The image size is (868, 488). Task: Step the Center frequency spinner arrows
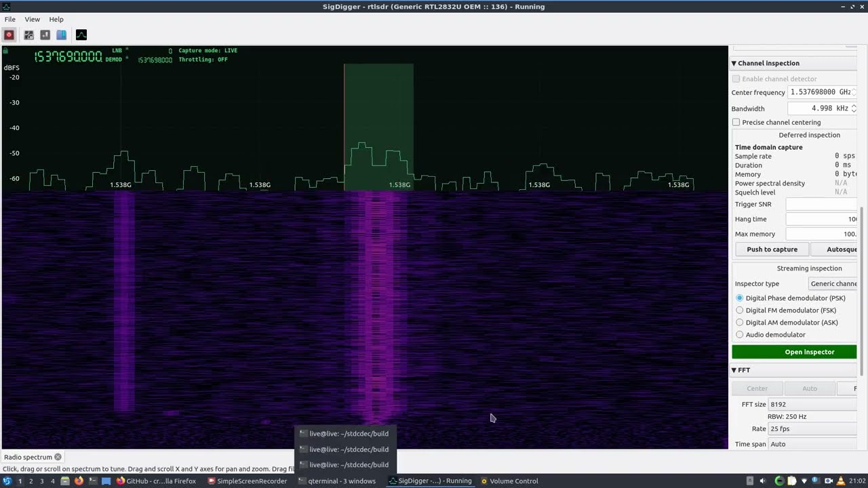854,92
